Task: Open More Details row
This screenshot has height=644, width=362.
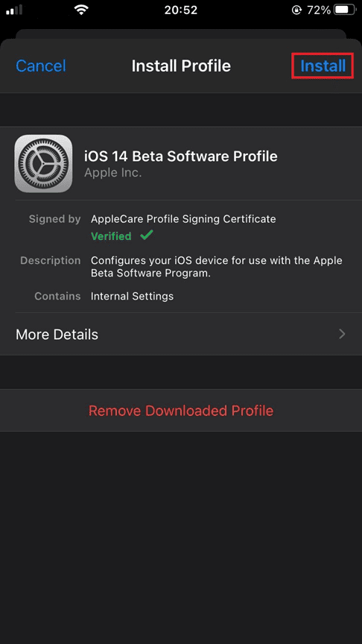Action: click(181, 335)
